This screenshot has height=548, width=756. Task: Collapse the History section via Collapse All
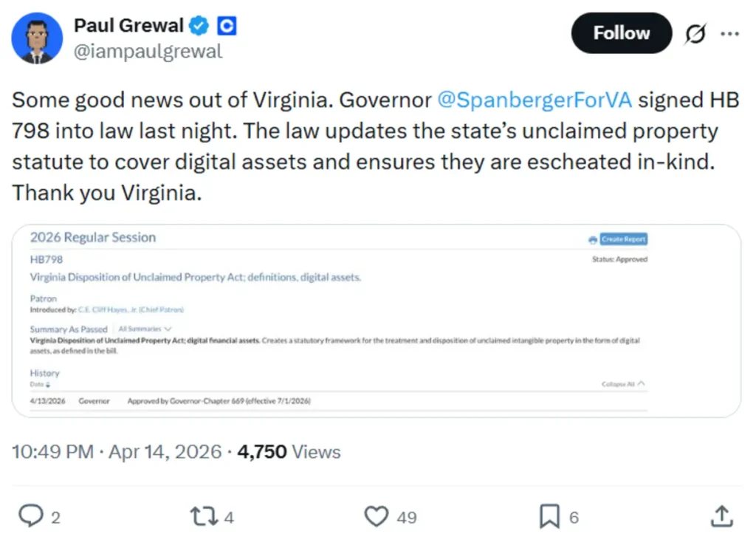(622, 384)
